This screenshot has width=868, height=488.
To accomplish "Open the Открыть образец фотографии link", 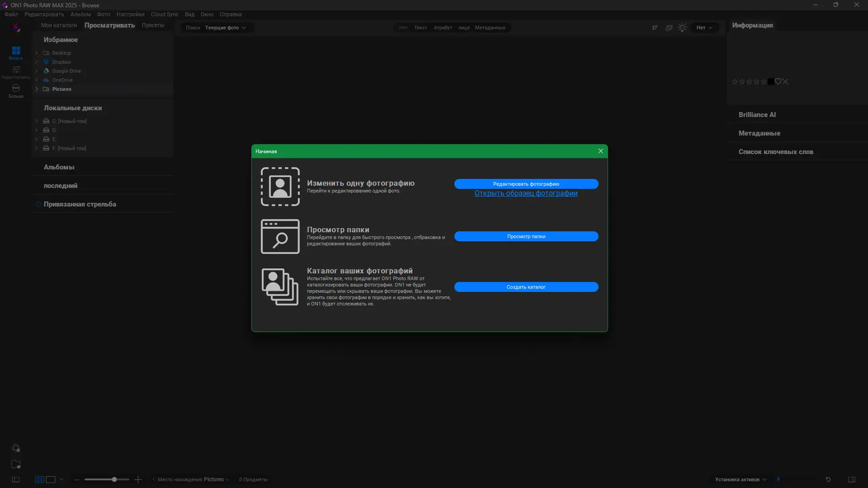I will click(x=526, y=193).
